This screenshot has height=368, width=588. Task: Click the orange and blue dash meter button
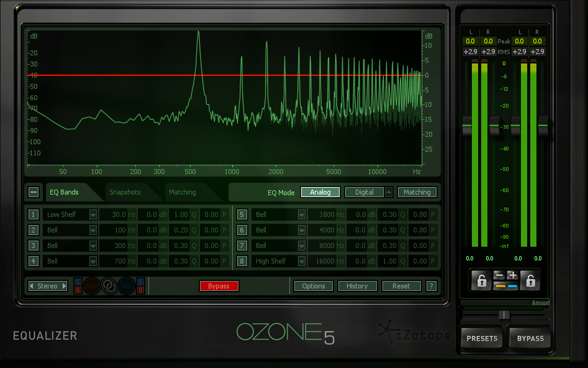(x=506, y=286)
